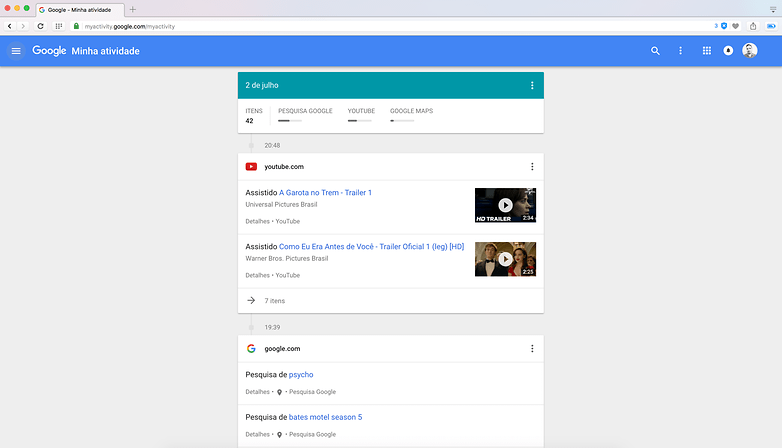Open Detalhes for psycho search
Image resolution: width=782 pixels, height=448 pixels.
pos(257,392)
